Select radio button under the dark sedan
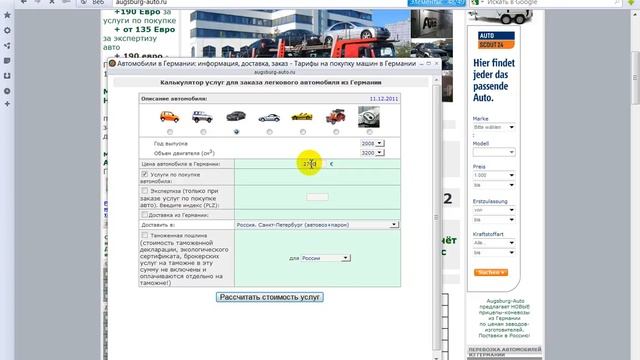The image size is (640, 360). [x=236, y=132]
